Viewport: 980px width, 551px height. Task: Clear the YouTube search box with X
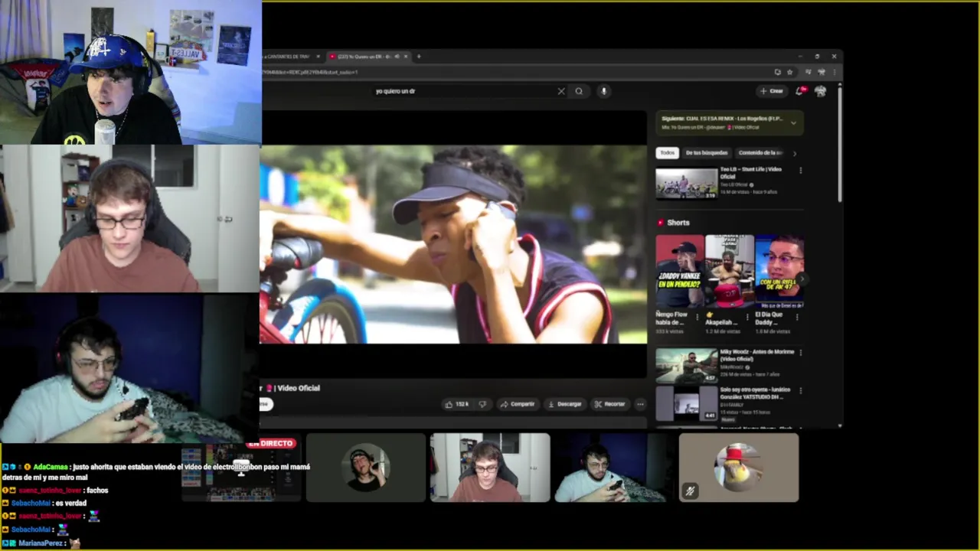561,91
